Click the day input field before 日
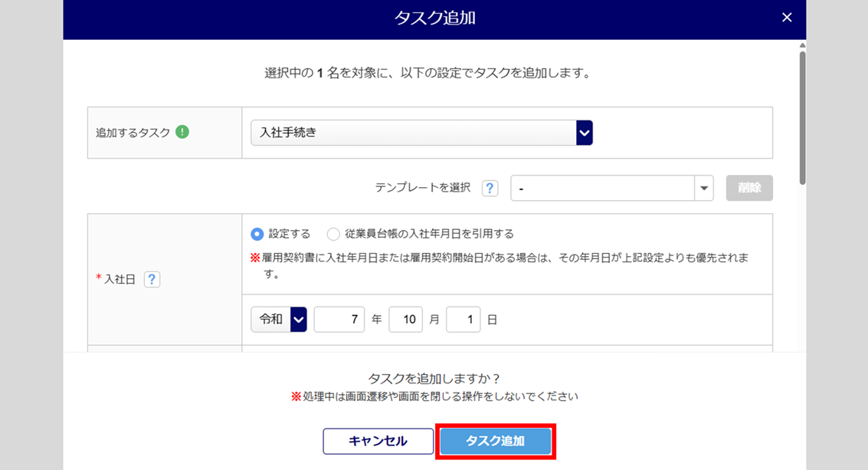 (x=463, y=319)
